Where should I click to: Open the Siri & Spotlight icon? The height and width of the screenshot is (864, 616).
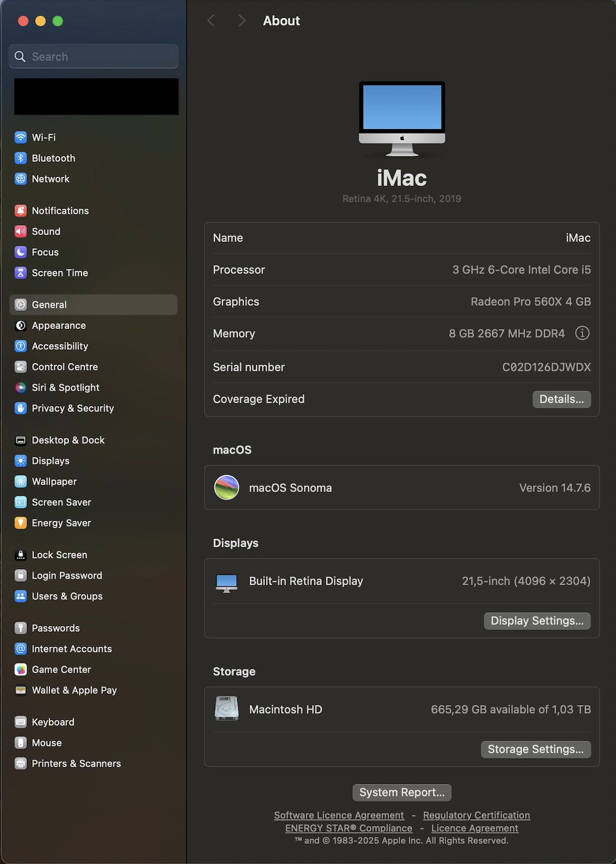click(21, 387)
